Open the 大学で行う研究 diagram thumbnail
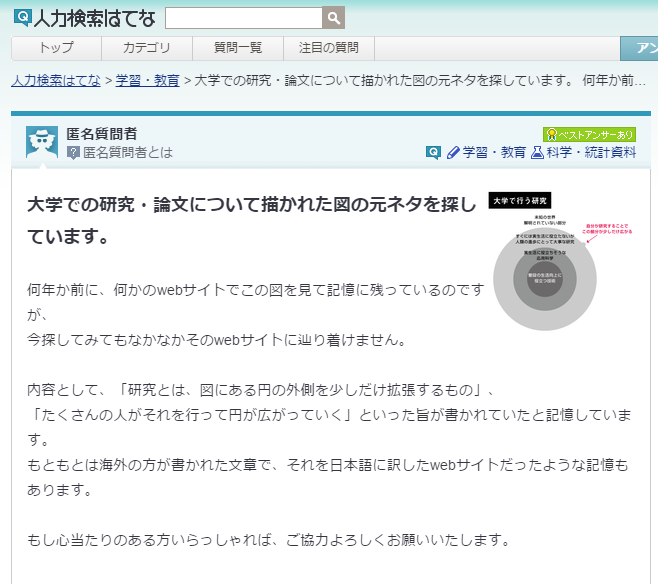The image size is (658, 584). click(560, 261)
